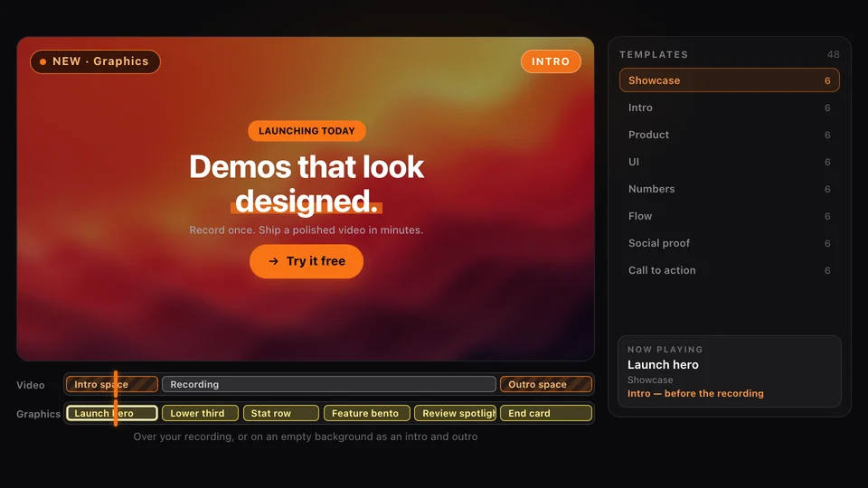Click the Video track label
Viewport: 868px width, 488px height.
[x=31, y=385]
